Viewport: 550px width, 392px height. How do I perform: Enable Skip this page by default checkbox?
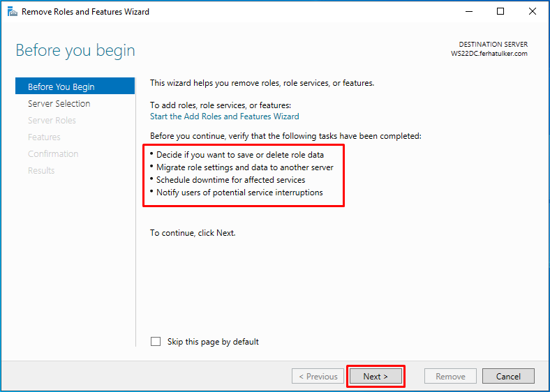(156, 342)
